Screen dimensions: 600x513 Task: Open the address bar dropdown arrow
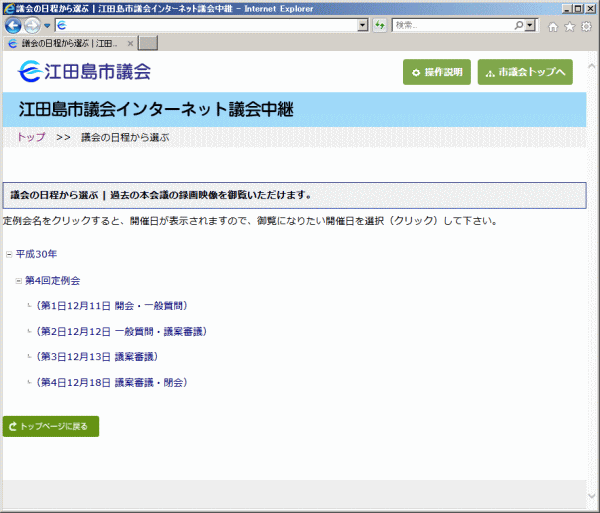[363, 25]
